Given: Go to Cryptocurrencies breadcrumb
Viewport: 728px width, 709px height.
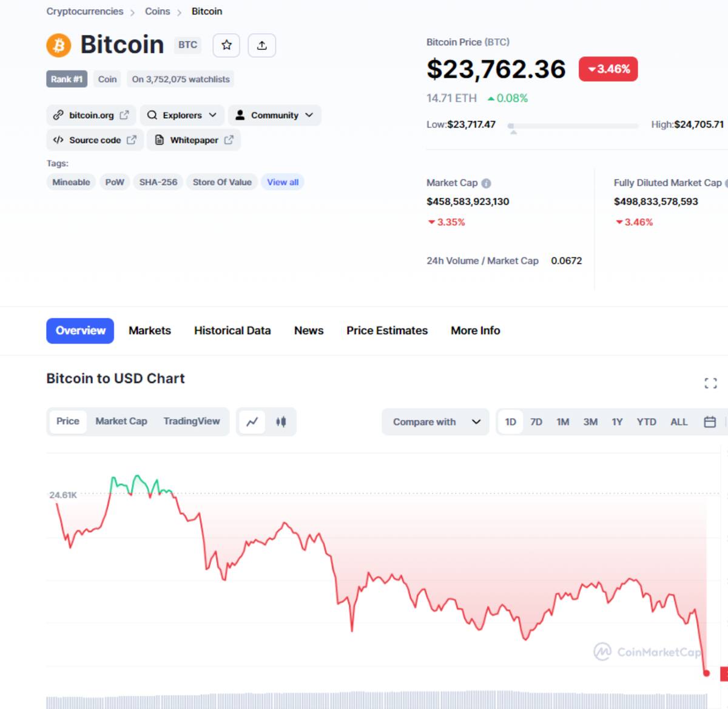Looking at the screenshot, I should pos(85,12).
